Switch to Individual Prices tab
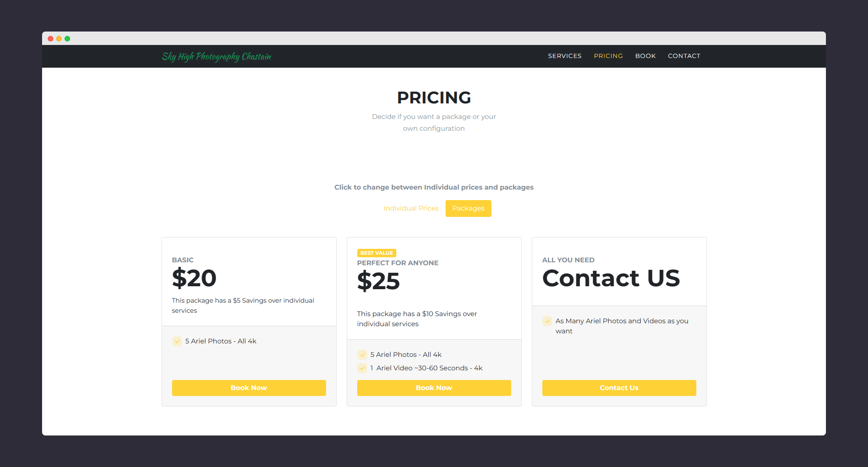Screen dimensions: 868x467 [411, 208]
